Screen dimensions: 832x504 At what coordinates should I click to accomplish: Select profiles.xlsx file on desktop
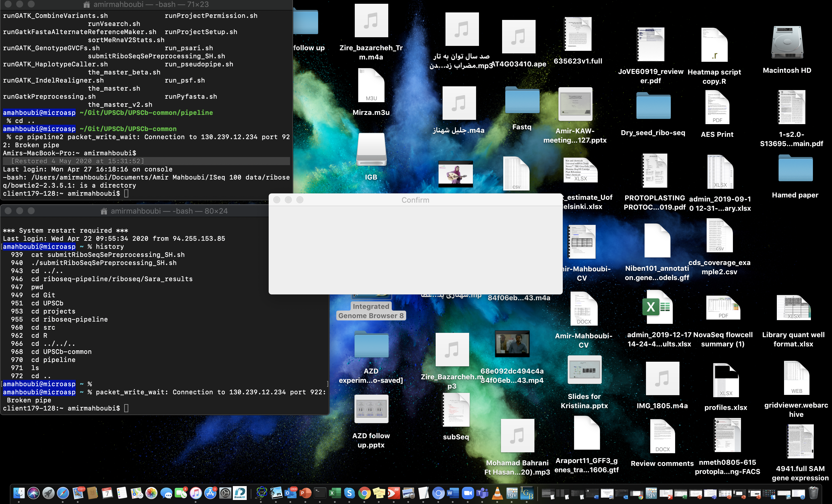[x=725, y=380]
